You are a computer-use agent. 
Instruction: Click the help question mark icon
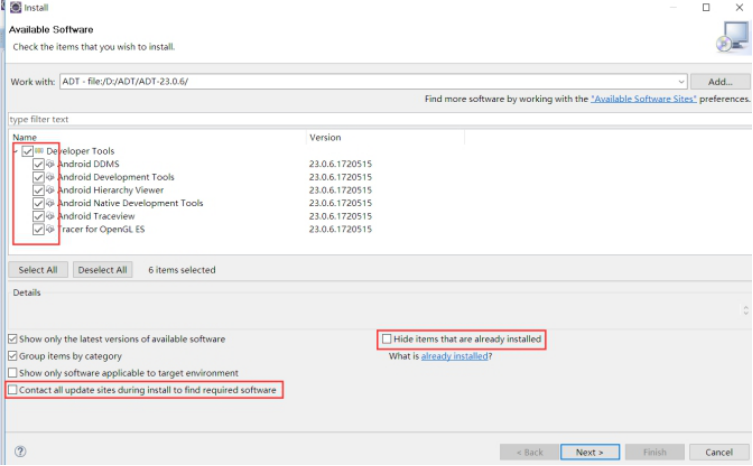click(20, 451)
